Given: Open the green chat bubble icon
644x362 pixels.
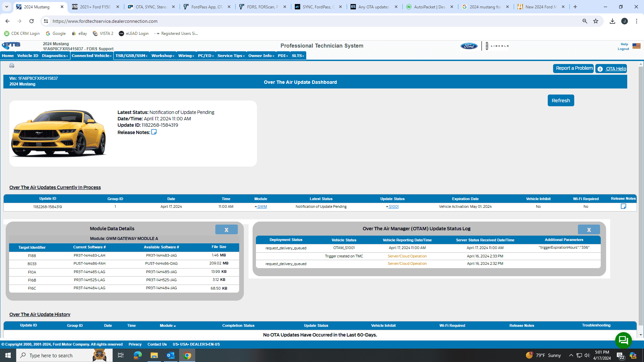Looking at the screenshot, I should [623, 340].
